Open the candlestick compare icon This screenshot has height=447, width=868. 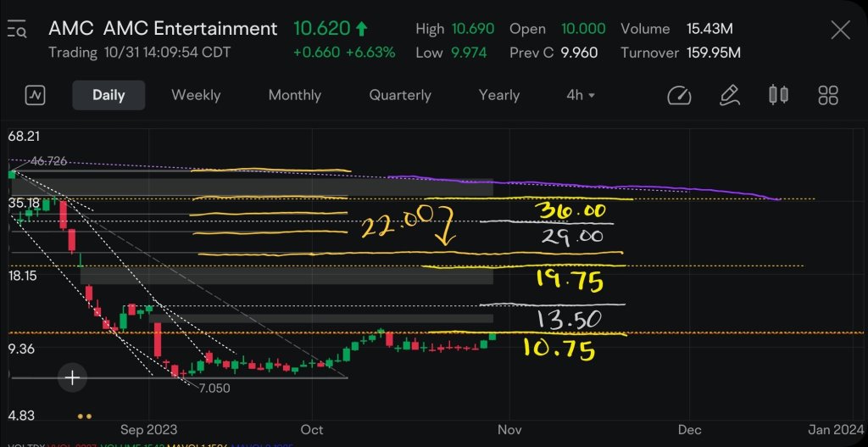(x=778, y=95)
